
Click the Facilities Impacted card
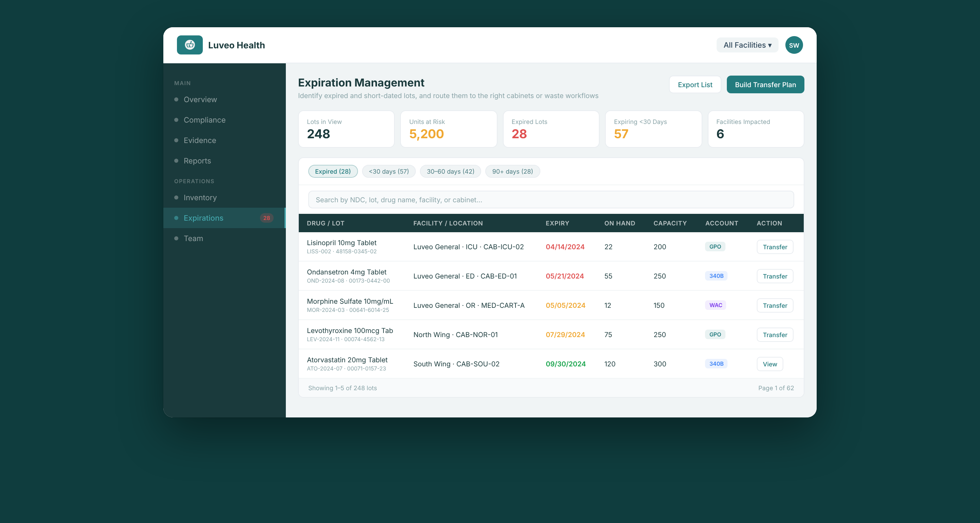[x=755, y=129]
